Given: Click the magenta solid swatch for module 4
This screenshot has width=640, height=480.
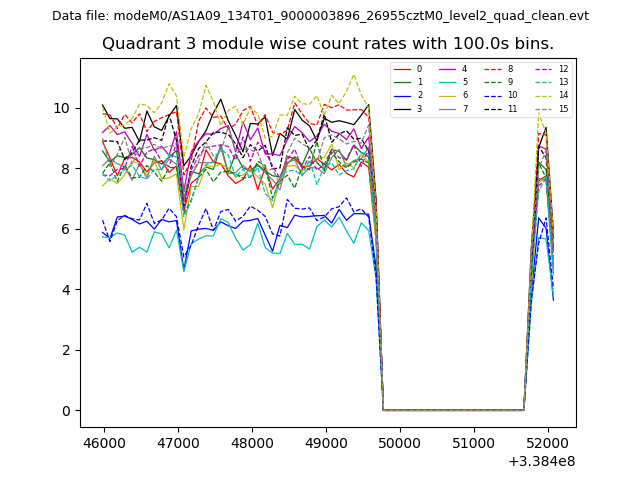Looking at the screenshot, I should (x=447, y=69).
